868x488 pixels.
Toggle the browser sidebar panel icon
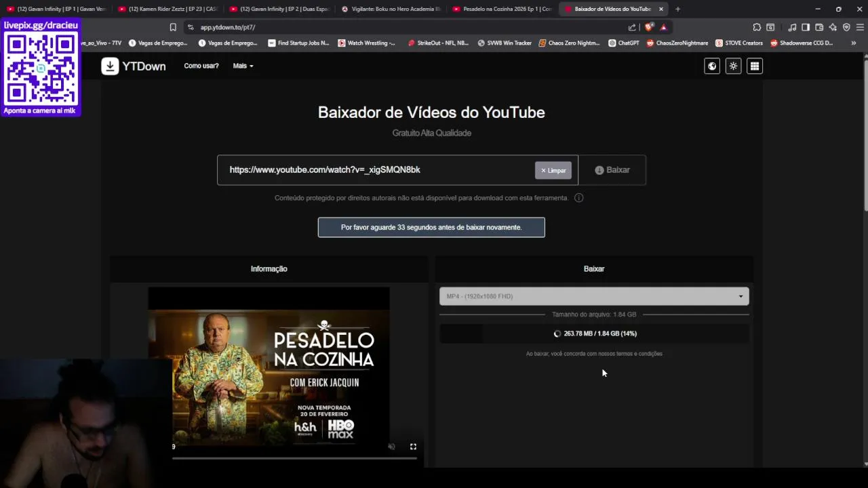(806, 27)
